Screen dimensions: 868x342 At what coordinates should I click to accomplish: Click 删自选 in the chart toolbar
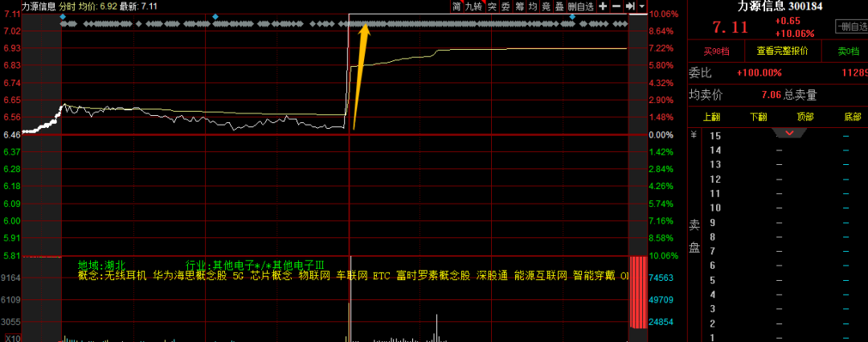point(581,6)
